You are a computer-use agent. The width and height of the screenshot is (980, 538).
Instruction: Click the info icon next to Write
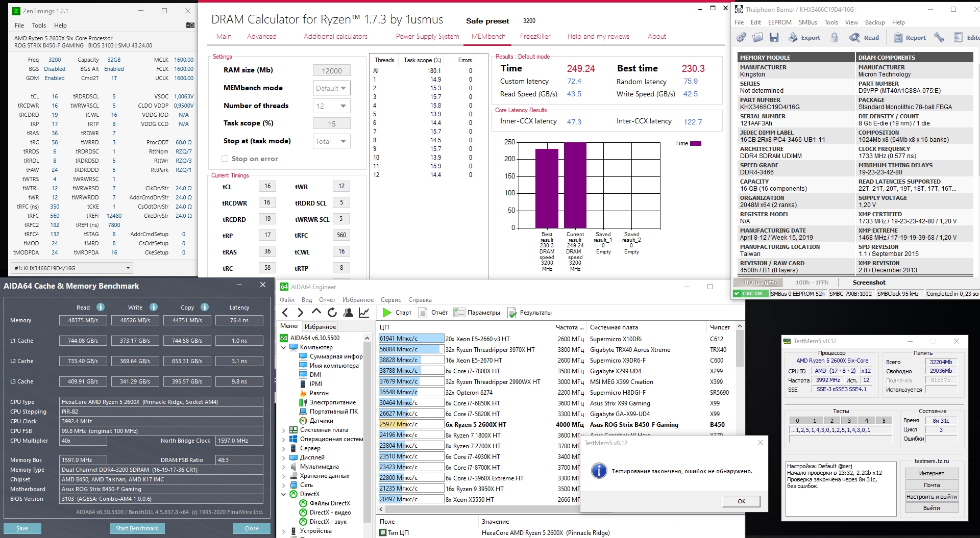154,307
